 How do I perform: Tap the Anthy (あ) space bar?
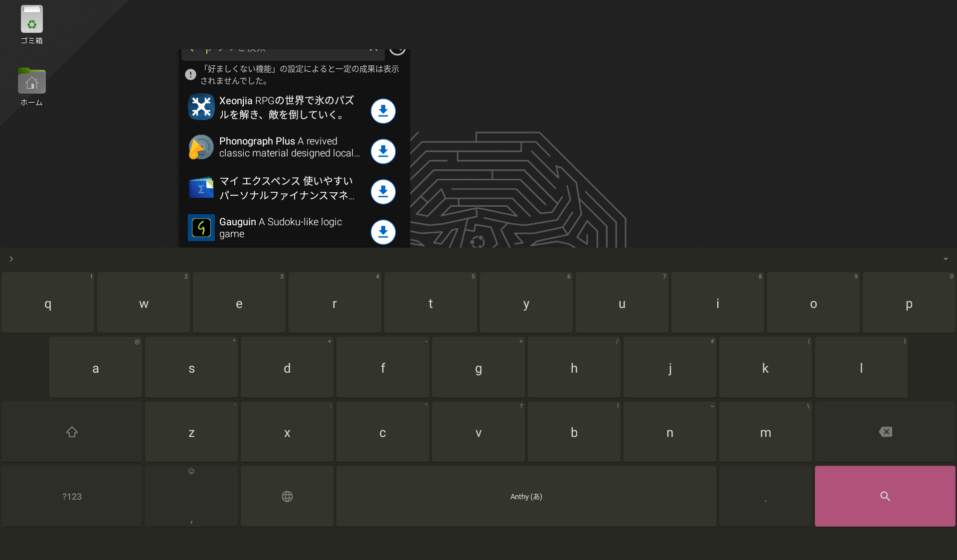click(526, 496)
